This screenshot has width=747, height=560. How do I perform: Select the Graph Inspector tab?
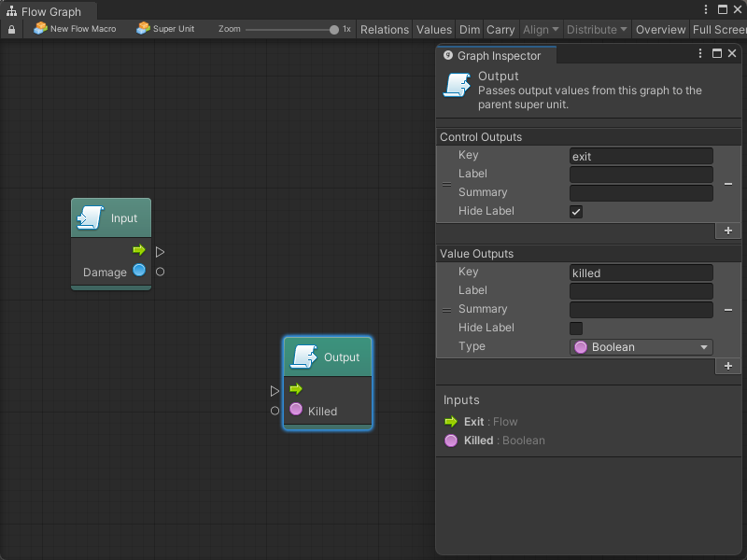click(497, 55)
